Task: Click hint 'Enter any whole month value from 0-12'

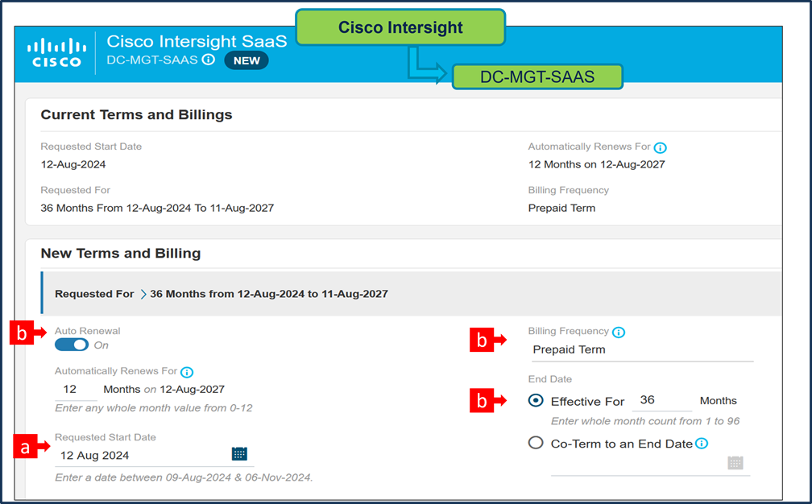Action: pyautogui.click(x=154, y=408)
